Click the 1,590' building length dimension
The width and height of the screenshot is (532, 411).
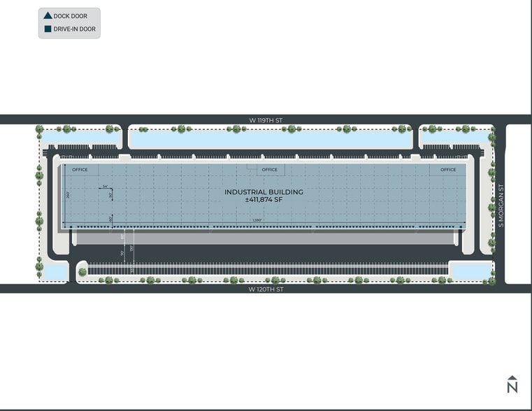coord(259,222)
